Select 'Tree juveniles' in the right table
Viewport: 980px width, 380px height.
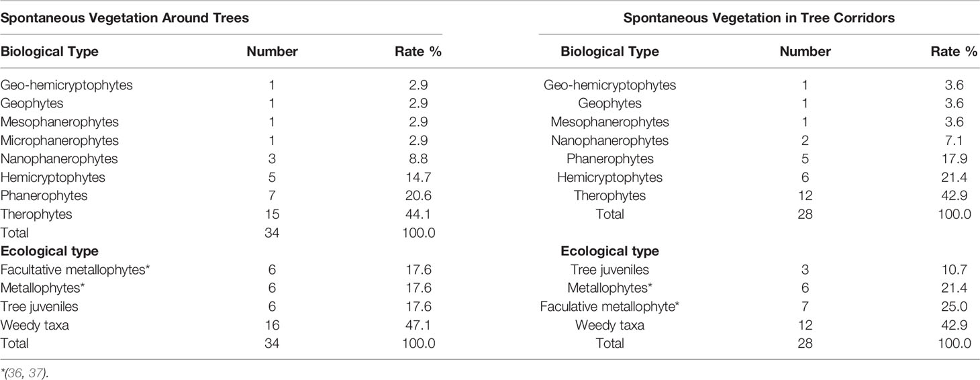point(610,269)
